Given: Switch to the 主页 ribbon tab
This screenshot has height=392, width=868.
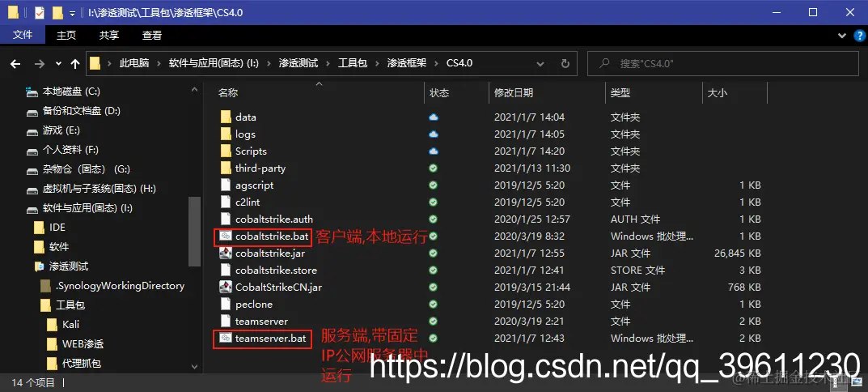Looking at the screenshot, I should click(66, 35).
